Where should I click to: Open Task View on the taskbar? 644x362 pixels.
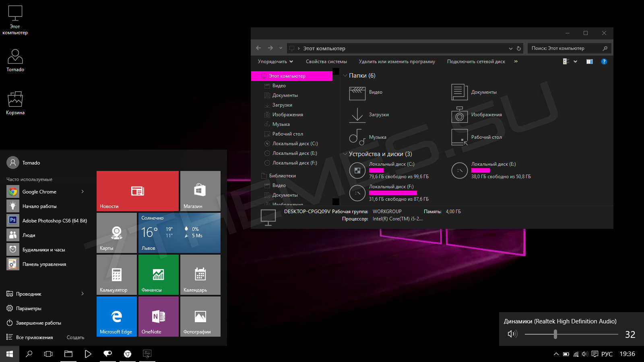48,354
